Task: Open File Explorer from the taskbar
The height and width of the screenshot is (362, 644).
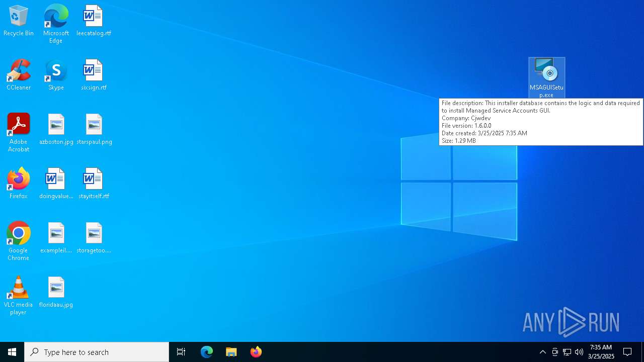Action: (231, 352)
